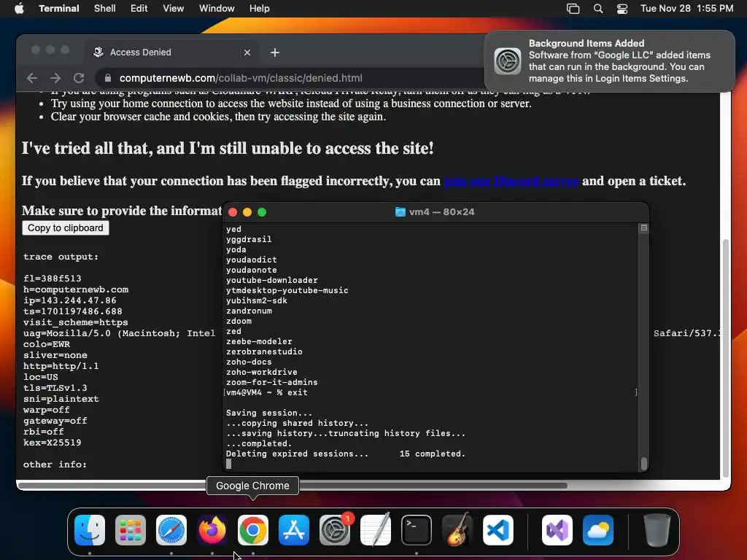747x560 pixels.
Task: Open Launchpad in the dock
Action: tap(131, 530)
